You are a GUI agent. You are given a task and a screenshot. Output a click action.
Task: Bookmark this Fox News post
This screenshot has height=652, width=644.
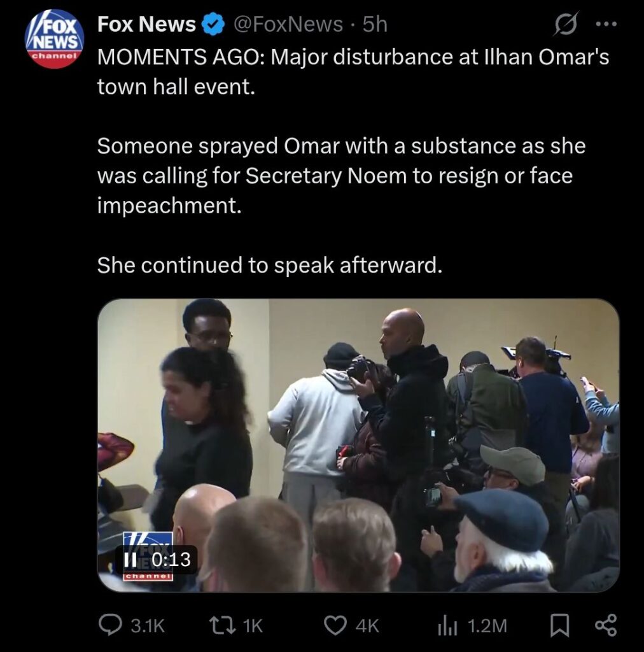point(559,625)
